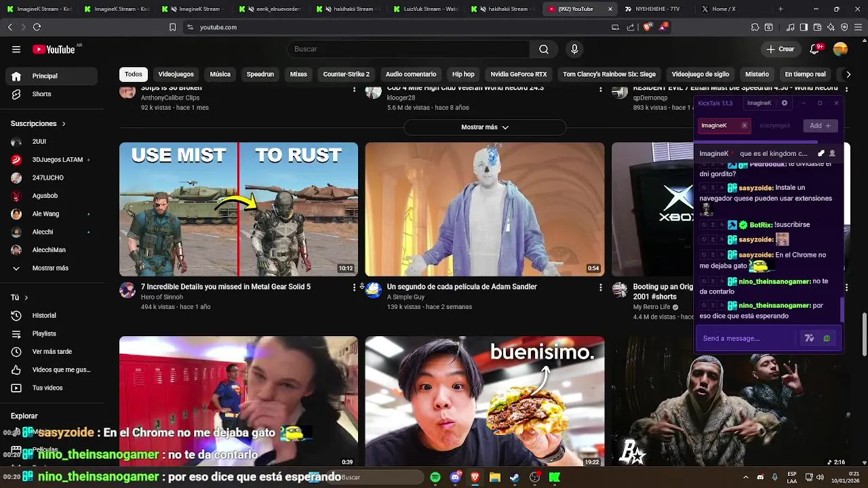Click the Crear button
The image size is (868, 488).
pyautogui.click(x=781, y=49)
